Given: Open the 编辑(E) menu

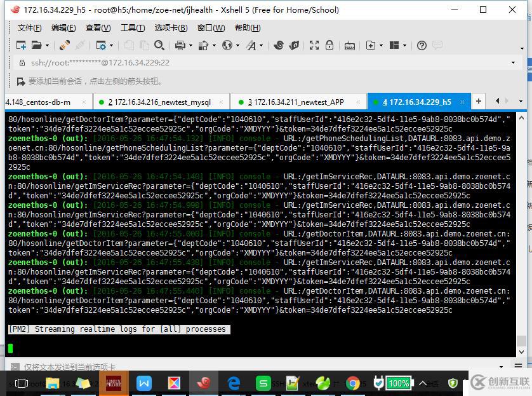Looking at the screenshot, I should pyautogui.click(x=63, y=28).
